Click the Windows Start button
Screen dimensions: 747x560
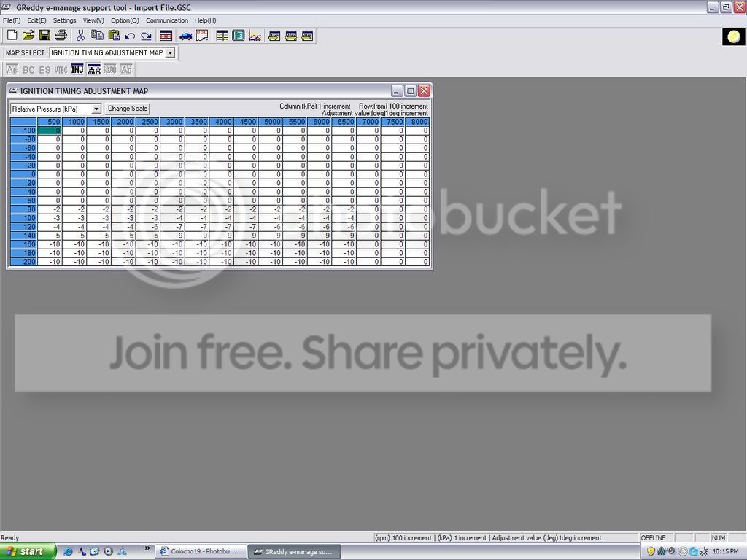[x=28, y=551]
